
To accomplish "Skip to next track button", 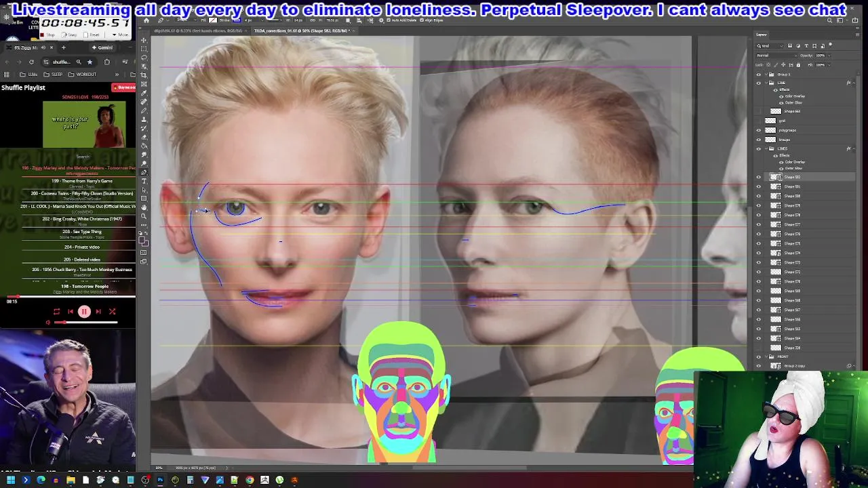I will point(98,312).
